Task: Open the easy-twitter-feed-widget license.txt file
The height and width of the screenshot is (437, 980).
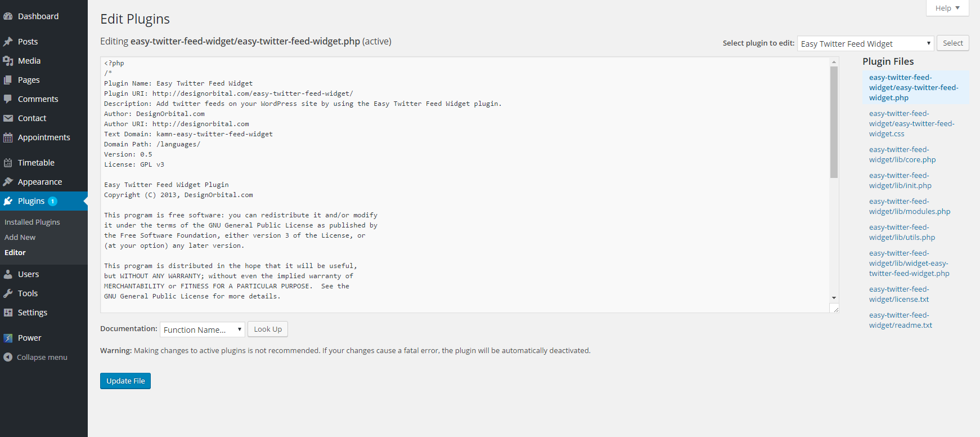Action: coord(898,294)
